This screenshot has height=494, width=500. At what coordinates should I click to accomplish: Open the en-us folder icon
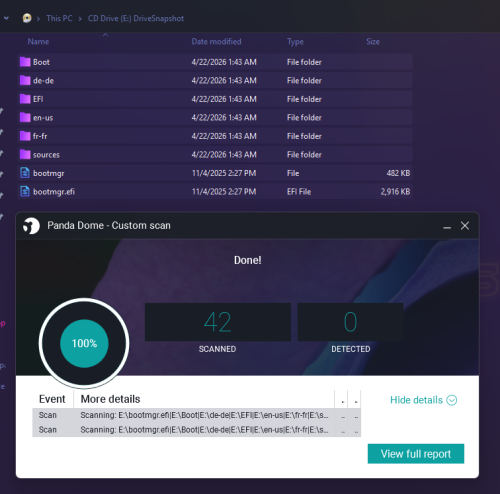click(x=25, y=117)
